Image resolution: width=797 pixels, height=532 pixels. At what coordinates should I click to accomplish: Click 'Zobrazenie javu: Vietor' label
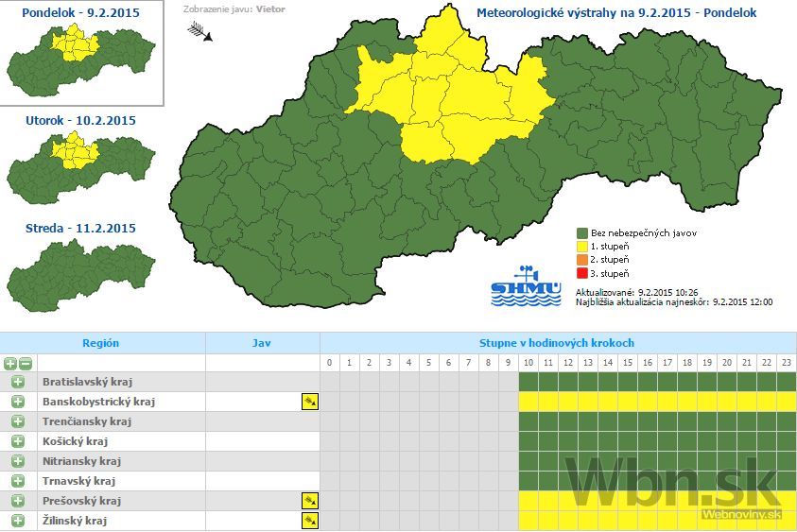[x=234, y=9]
